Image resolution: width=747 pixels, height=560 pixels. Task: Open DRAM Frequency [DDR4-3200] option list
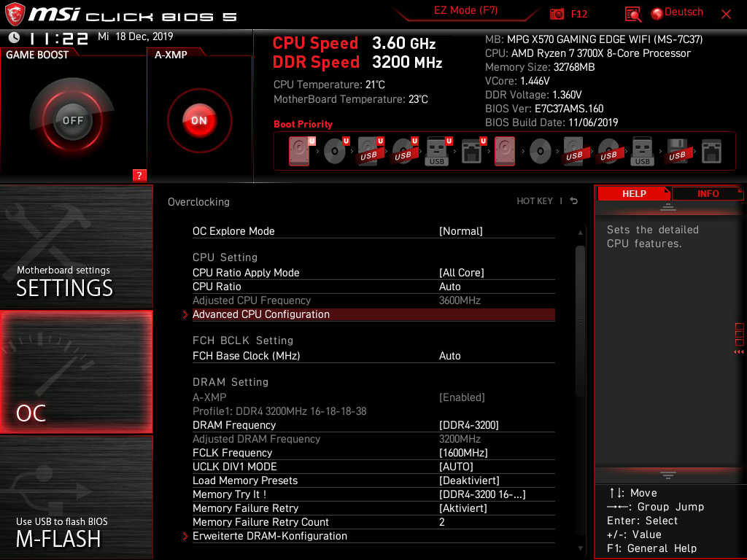[x=469, y=425]
